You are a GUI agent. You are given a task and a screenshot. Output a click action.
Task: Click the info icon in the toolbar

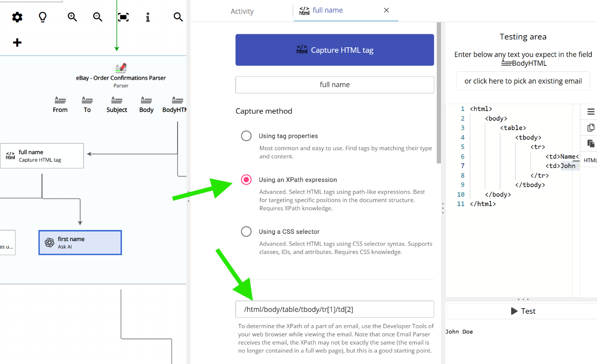tap(148, 17)
